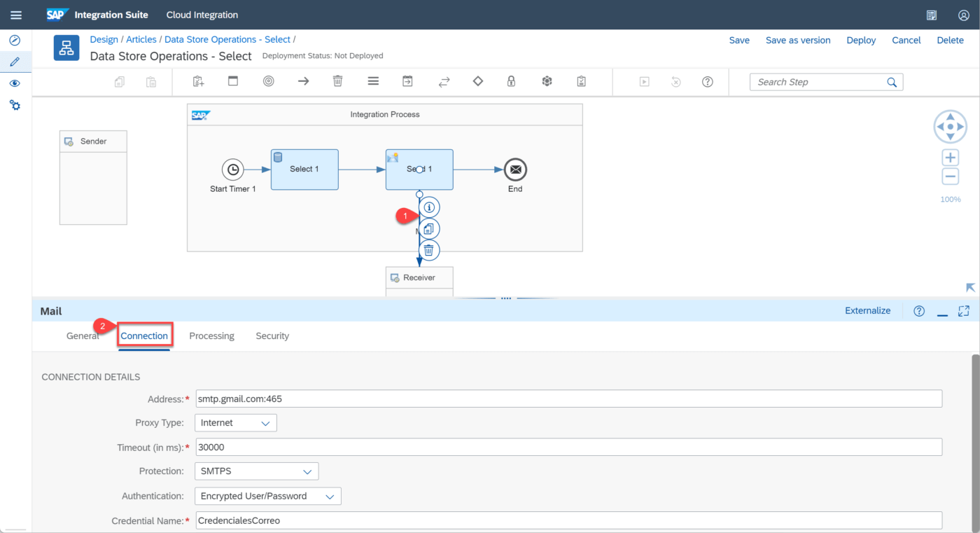Select the Select 1 step on canvas
The height and width of the screenshot is (533, 980).
coord(304,169)
